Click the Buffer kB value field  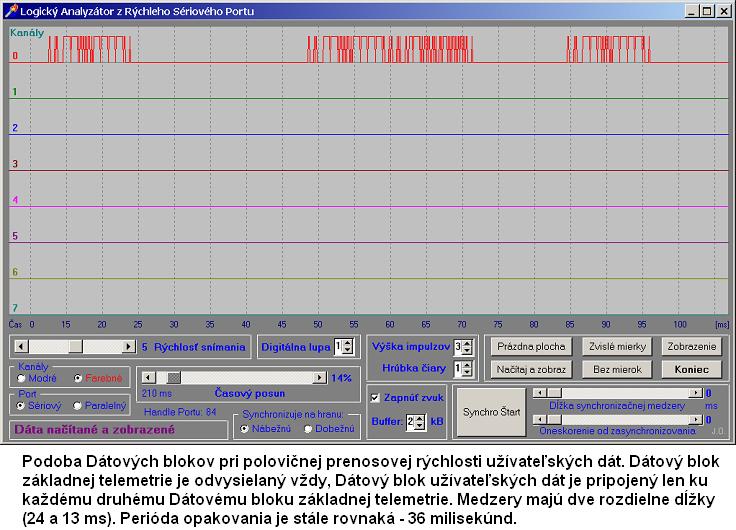[x=411, y=422]
